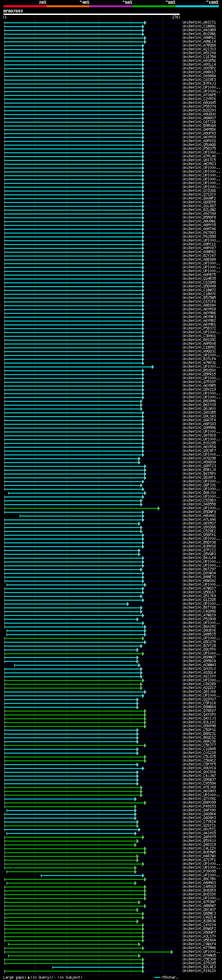
Task: Select the UniRef100_O48558 row label
Action: 199,504
